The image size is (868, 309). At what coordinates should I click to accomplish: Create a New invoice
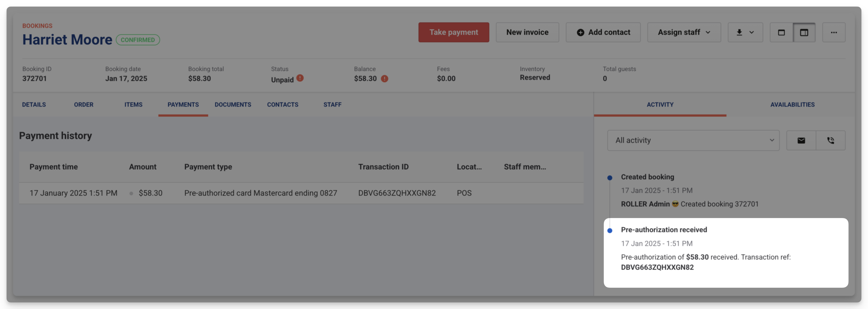527,32
